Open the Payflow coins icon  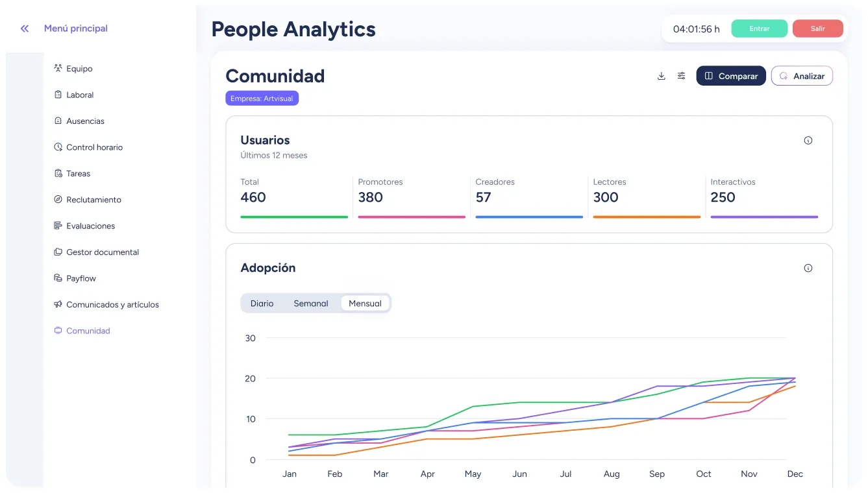[56, 278]
